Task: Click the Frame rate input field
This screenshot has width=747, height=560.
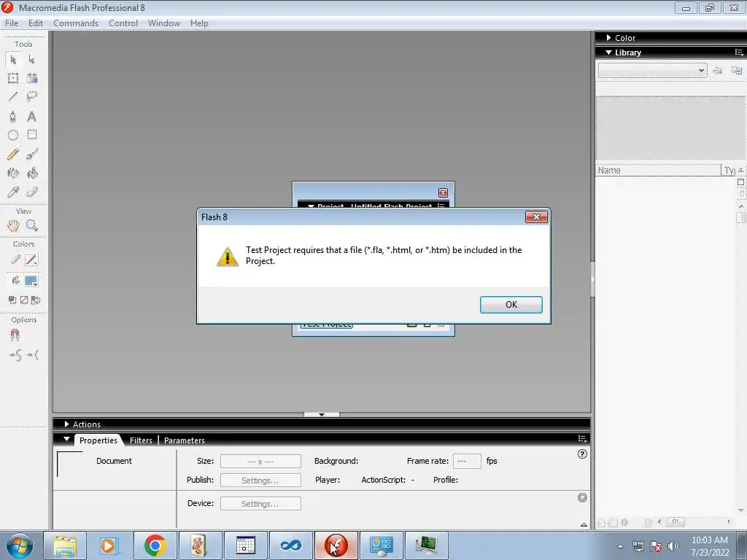Action: click(467, 462)
